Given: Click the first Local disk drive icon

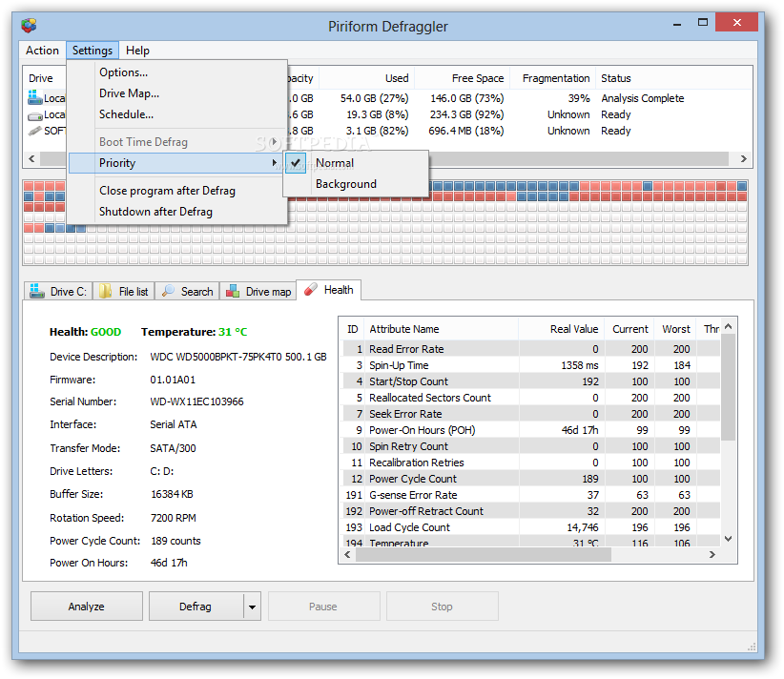Looking at the screenshot, I should [35, 97].
